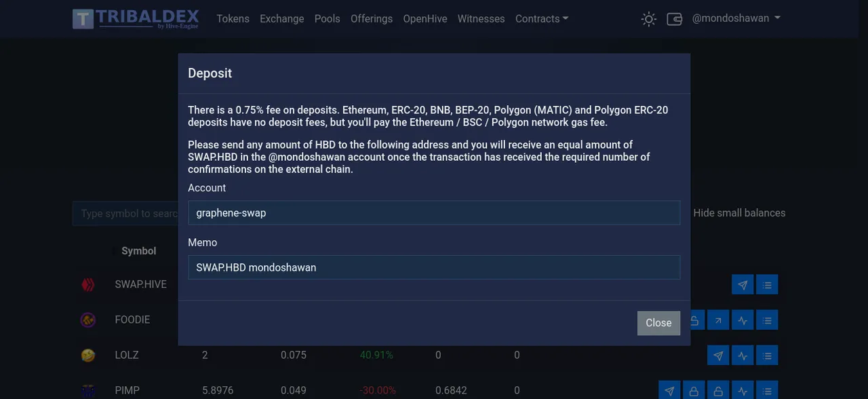Click the LOLZ price 0.075

(x=294, y=355)
